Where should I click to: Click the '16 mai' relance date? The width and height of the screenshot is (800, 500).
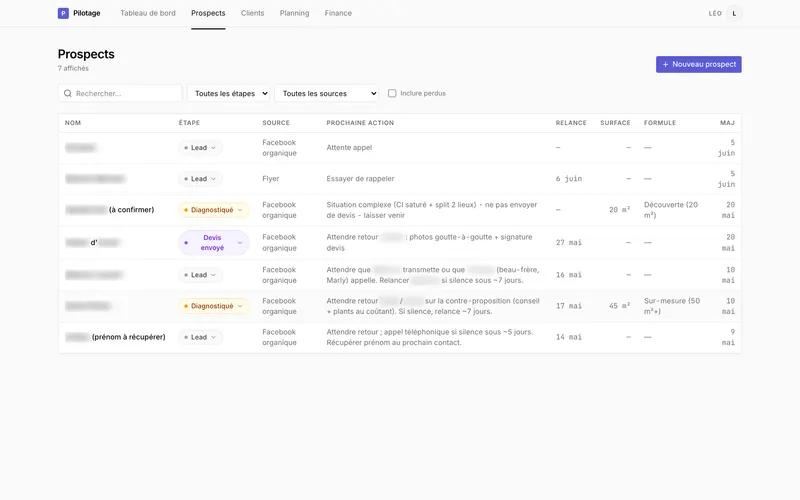pos(569,275)
